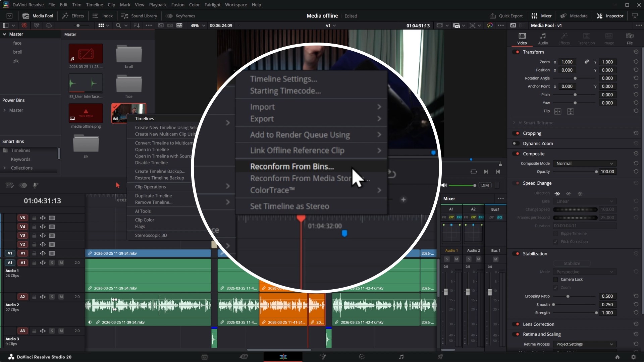
Task: Adjust the Cropping Ratio slider
Action: click(x=568, y=296)
